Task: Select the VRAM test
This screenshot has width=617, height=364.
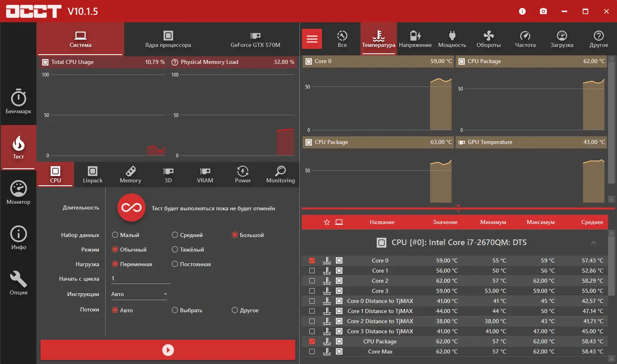Action: click(x=205, y=174)
